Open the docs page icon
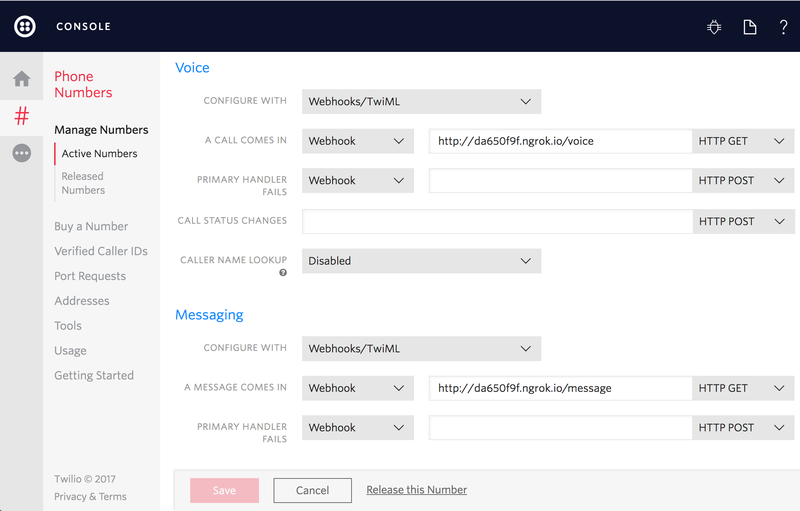 click(749, 27)
